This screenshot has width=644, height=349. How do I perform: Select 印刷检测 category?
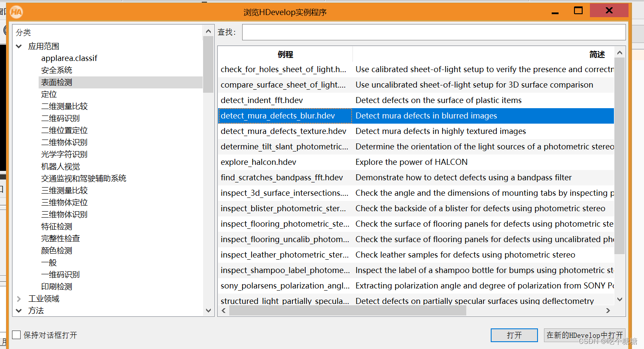click(x=57, y=287)
